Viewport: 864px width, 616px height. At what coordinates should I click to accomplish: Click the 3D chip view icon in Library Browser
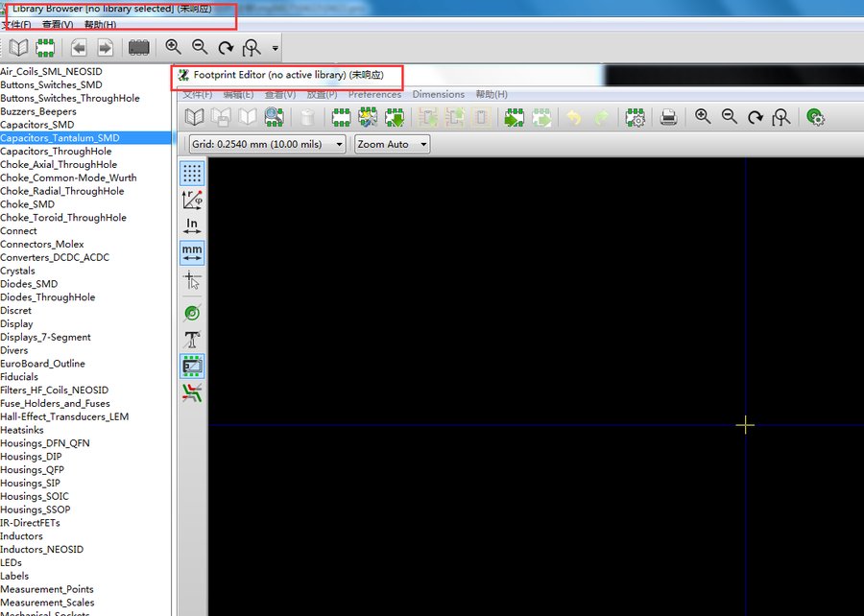coord(139,47)
